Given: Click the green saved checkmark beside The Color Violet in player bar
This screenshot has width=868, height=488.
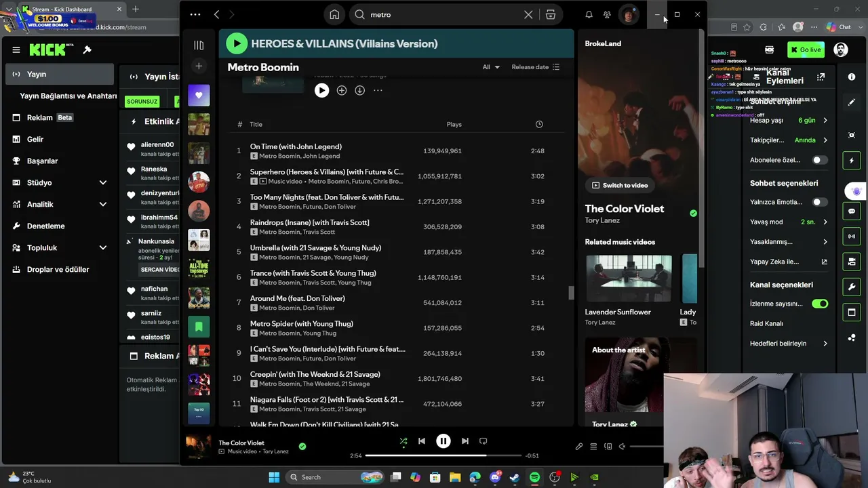Looking at the screenshot, I should point(302,446).
